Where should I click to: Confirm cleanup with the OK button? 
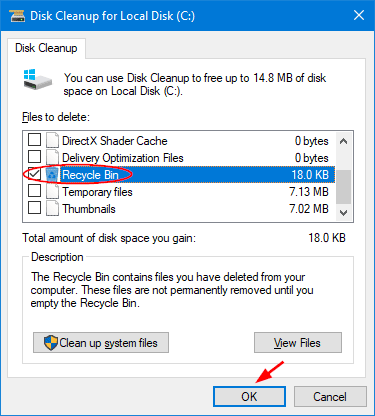[249, 397]
